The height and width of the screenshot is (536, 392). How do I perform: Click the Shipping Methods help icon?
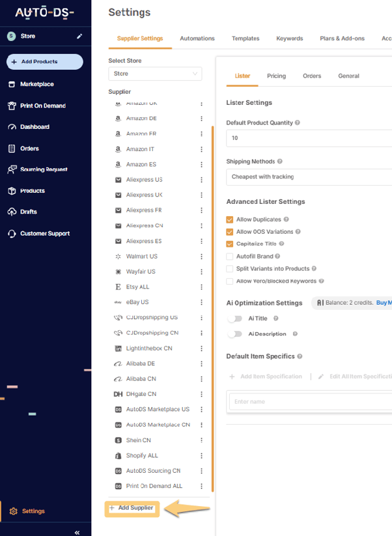point(279,162)
